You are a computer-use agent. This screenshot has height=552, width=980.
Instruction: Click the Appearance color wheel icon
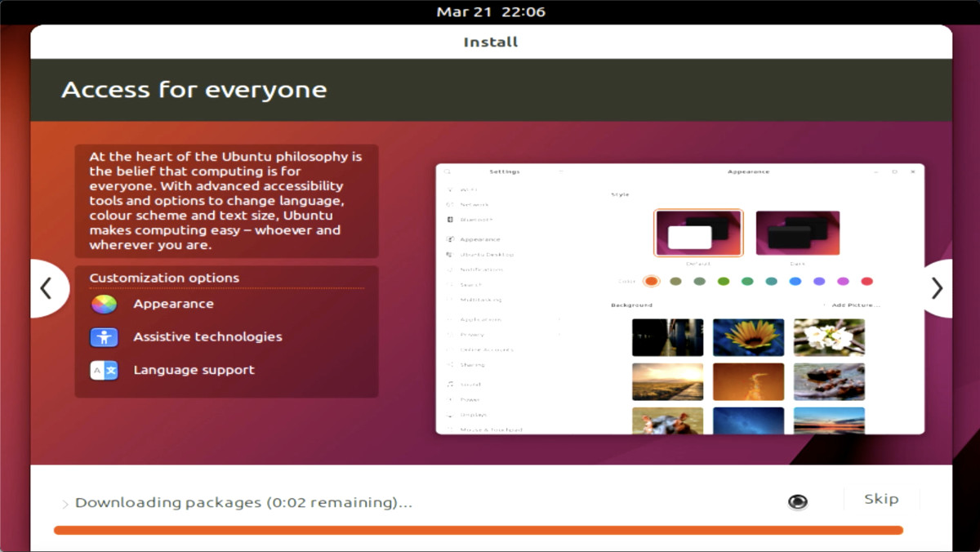coord(104,304)
